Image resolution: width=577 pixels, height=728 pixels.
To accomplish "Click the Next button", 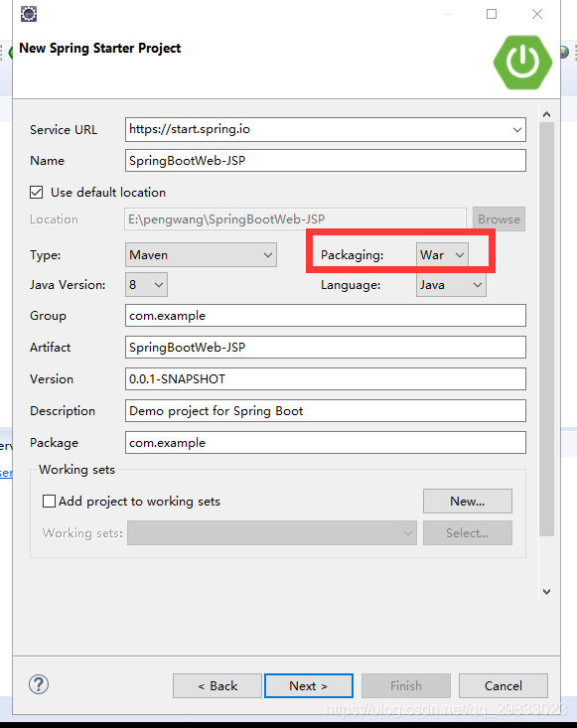I will 309,685.
